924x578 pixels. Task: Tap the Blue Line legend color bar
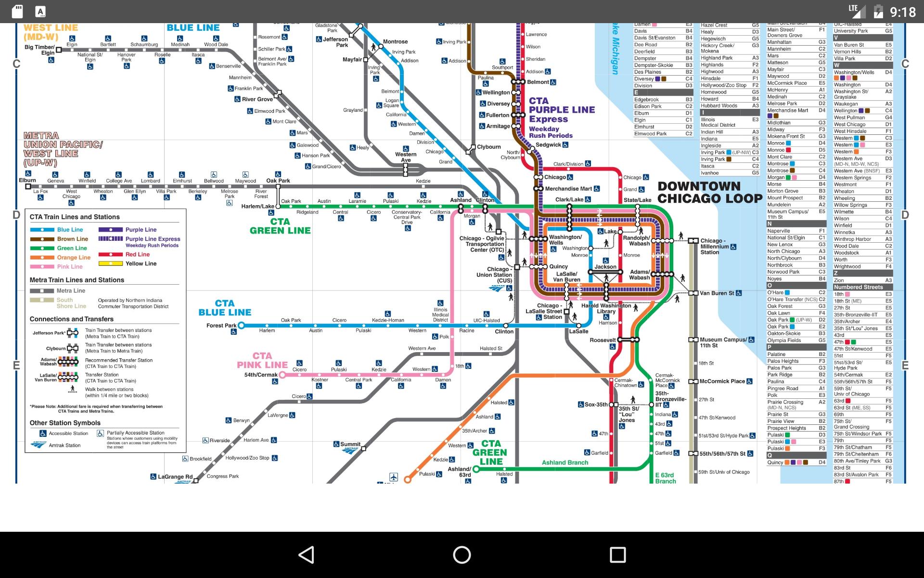click(42, 230)
